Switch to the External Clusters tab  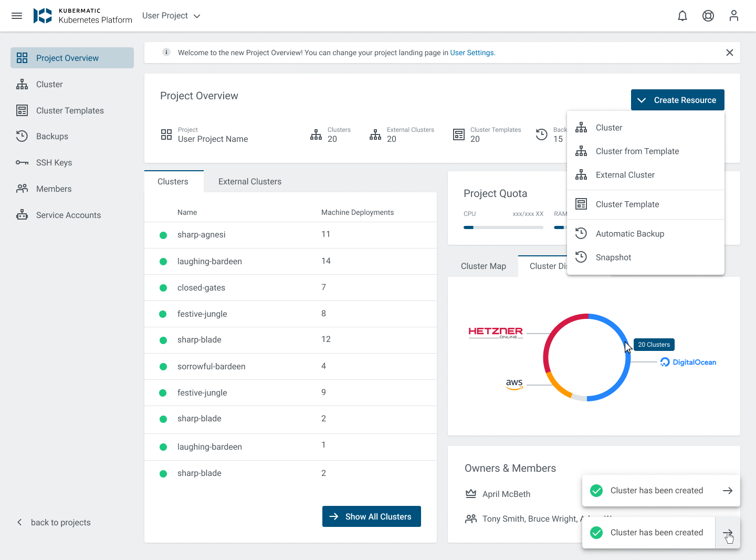(250, 181)
